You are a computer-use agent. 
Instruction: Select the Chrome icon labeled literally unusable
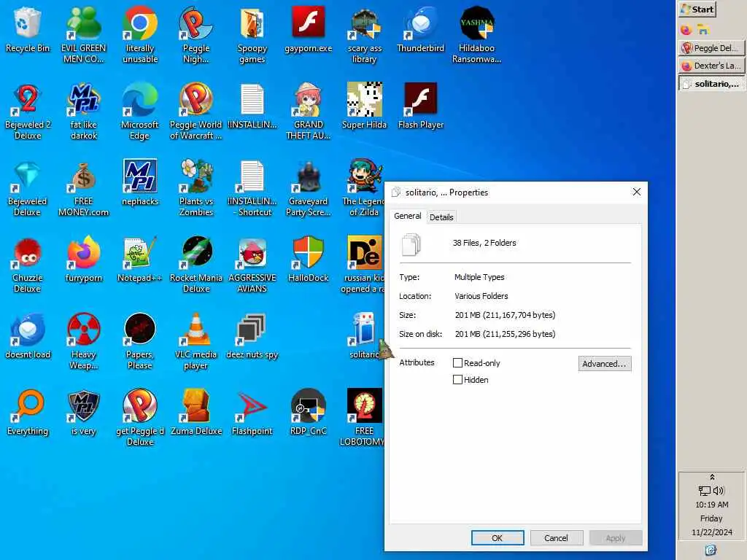pos(139,35)
